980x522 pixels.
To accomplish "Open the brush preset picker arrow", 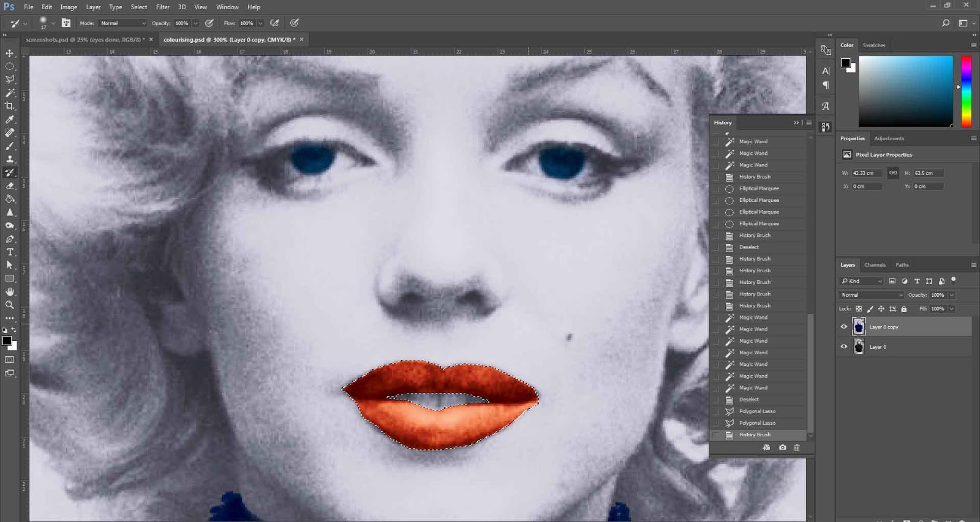I will (53, 23).
